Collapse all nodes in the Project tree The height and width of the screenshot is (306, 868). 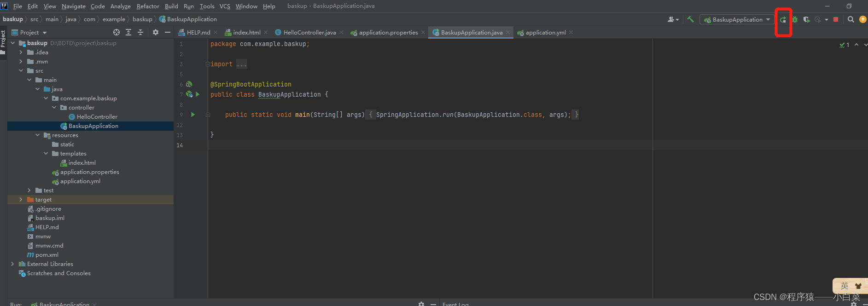pos(140,32)
